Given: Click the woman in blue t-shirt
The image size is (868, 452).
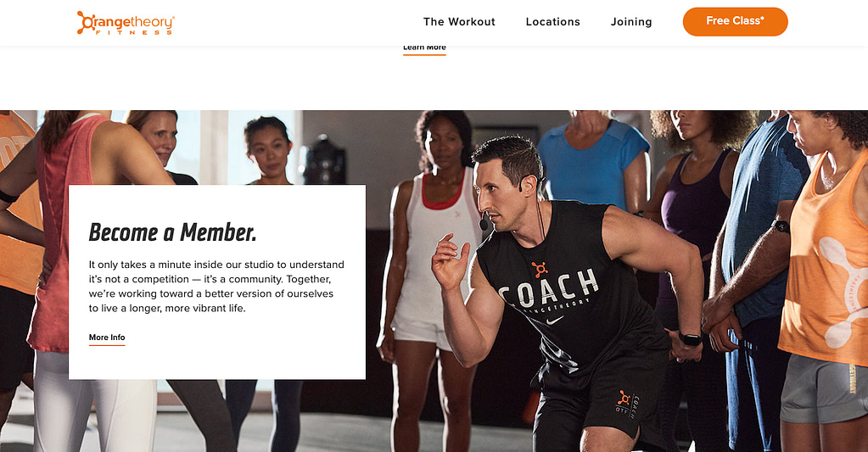Looking at the screenshot, I should point(593,160).
